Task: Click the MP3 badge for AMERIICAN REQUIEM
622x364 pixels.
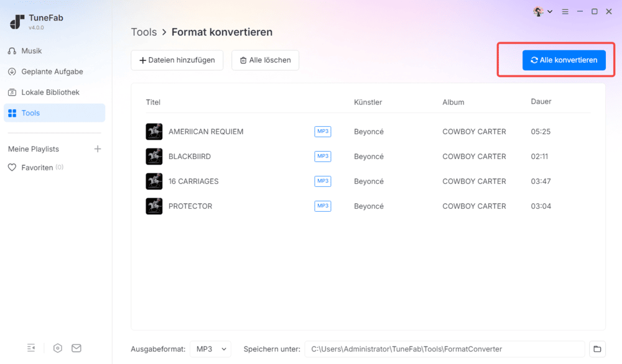Action: point(323,132)
